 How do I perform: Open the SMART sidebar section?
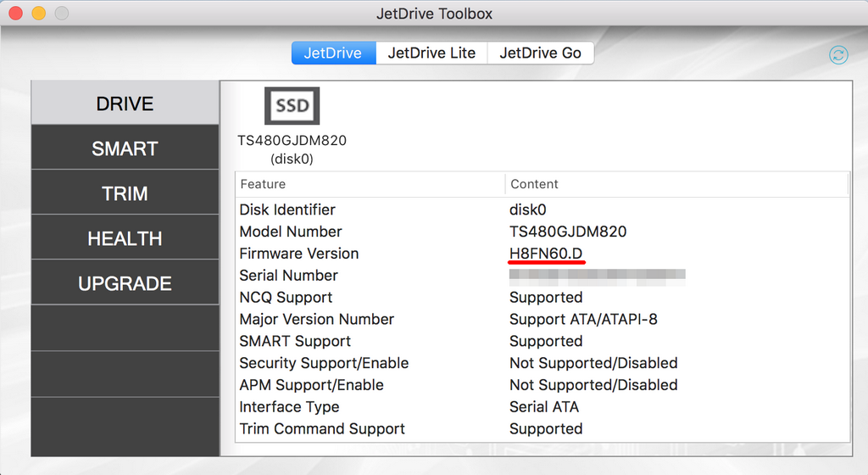tap(125, 148)
